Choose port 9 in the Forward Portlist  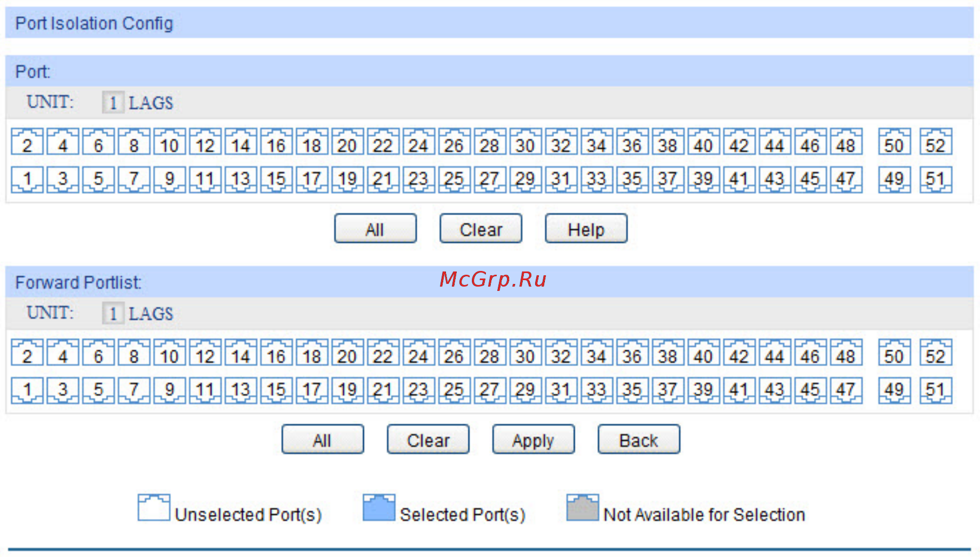tap(170, 390)
